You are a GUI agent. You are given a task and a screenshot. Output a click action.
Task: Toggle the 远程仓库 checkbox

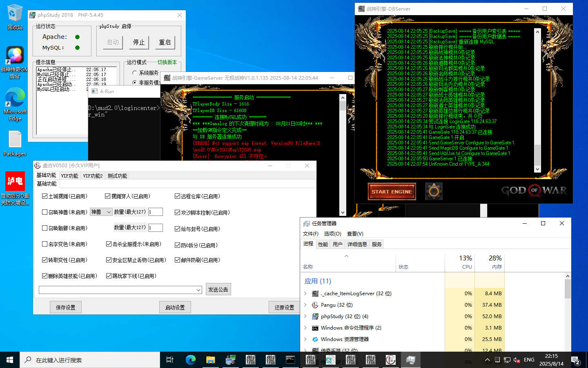[x=177, y=196]
